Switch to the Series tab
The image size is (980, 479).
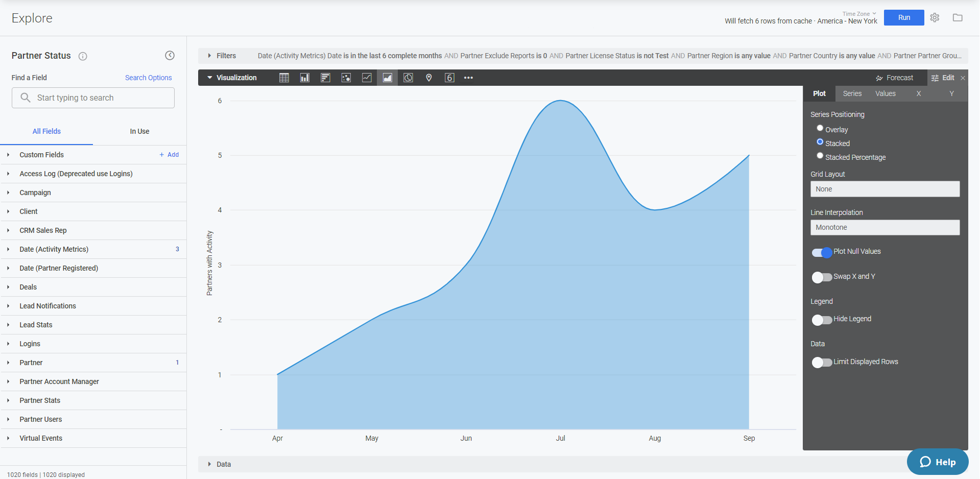click(x=851, y=93)
